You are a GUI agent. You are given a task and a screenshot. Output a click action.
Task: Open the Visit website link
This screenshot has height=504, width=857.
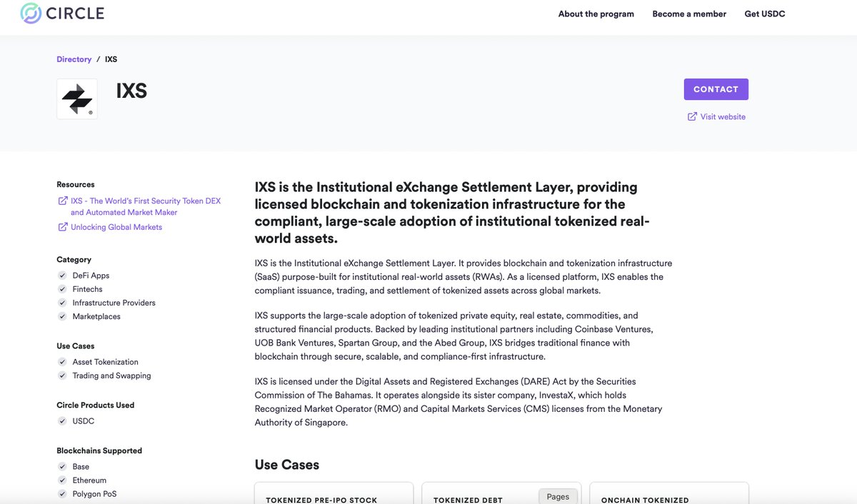pyautogui.click(x=723, y=116)
